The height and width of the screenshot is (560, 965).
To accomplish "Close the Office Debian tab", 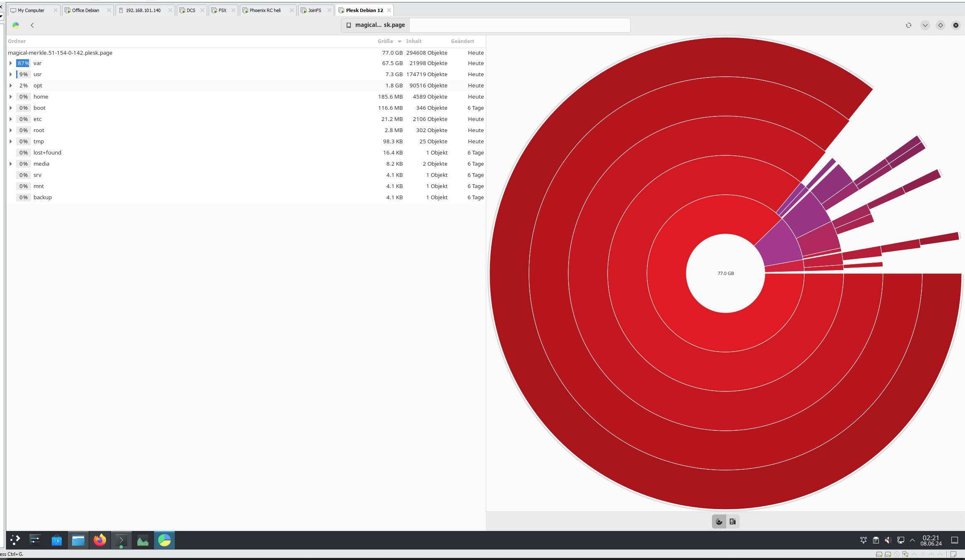I will tap(109, 10).
